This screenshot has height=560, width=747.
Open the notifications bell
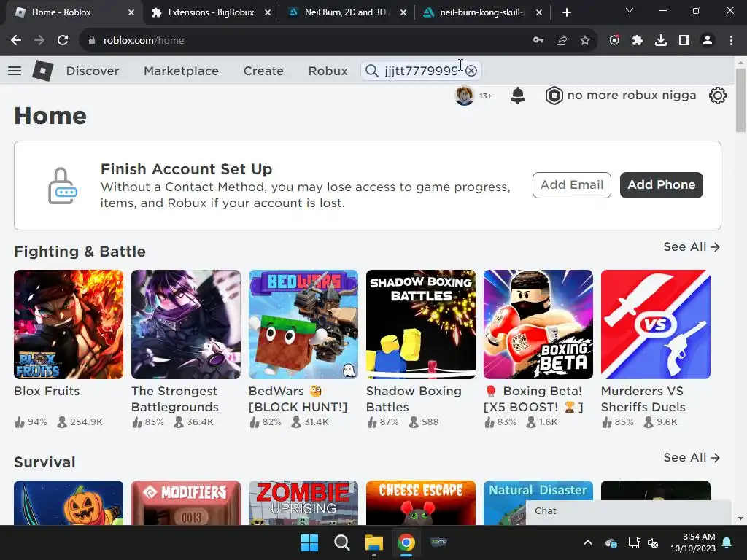[x=518, y=96]
